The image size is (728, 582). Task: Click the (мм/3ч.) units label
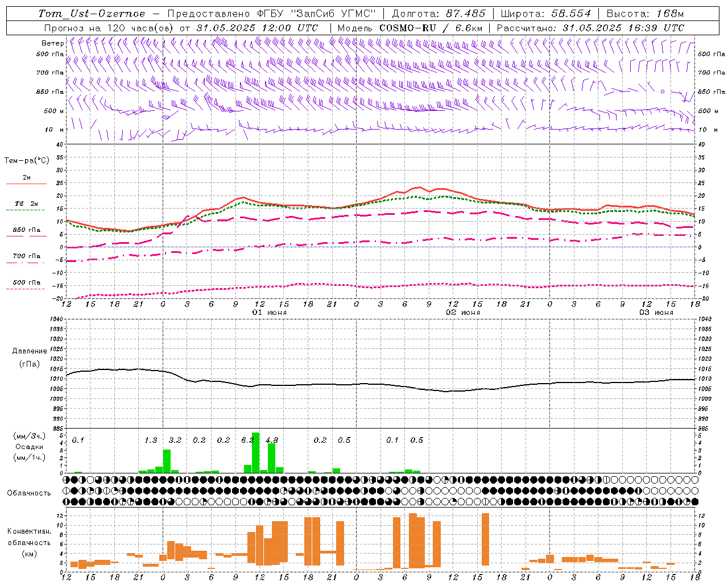click(x=29, y=436)
